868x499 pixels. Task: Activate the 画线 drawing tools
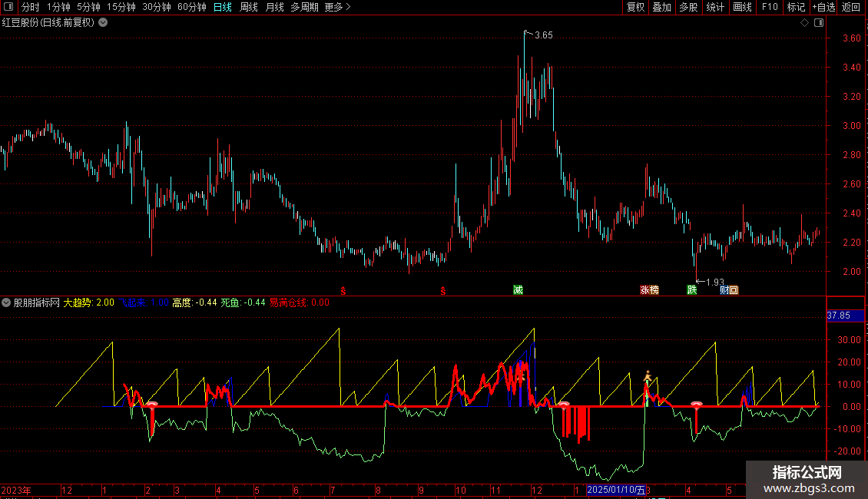pyautogui.click(x=742, y=7)
